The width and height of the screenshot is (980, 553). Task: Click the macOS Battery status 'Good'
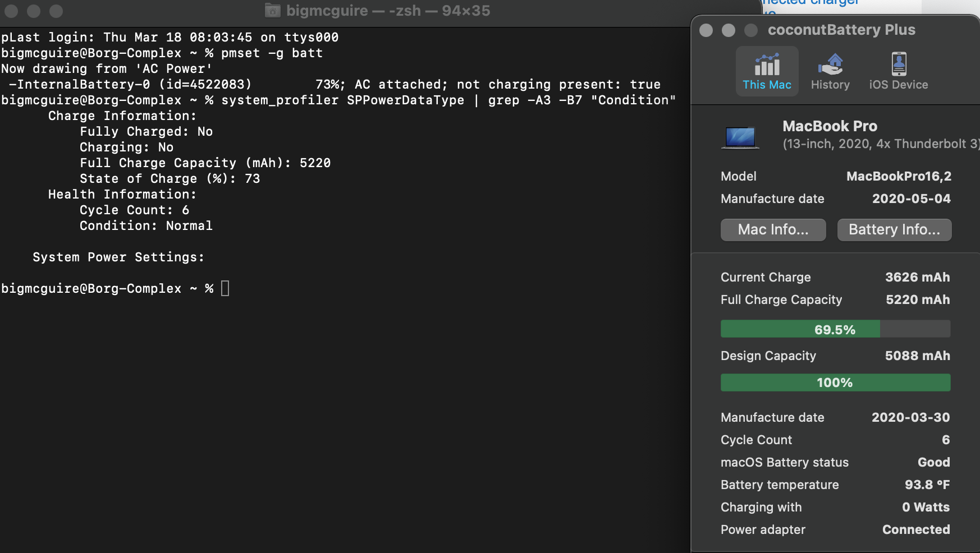[934, 462]
